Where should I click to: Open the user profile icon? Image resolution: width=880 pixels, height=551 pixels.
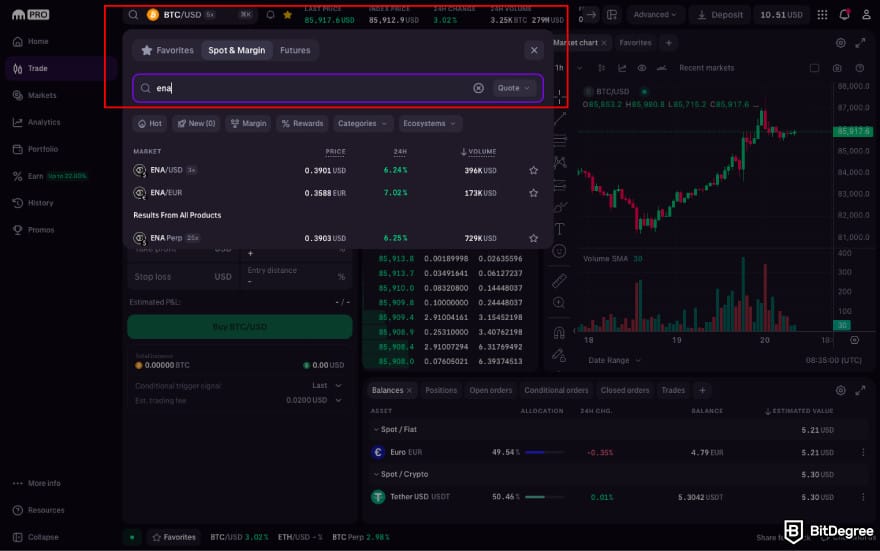[866, 15]
